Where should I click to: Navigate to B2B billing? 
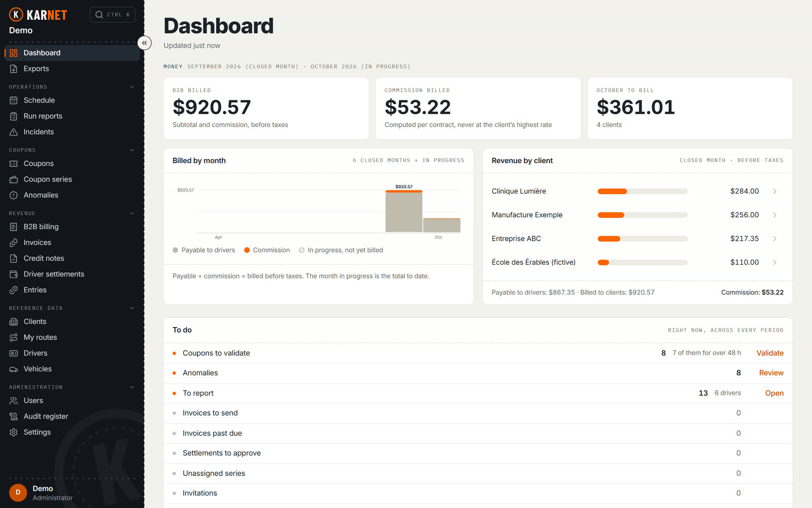[72, 227]
